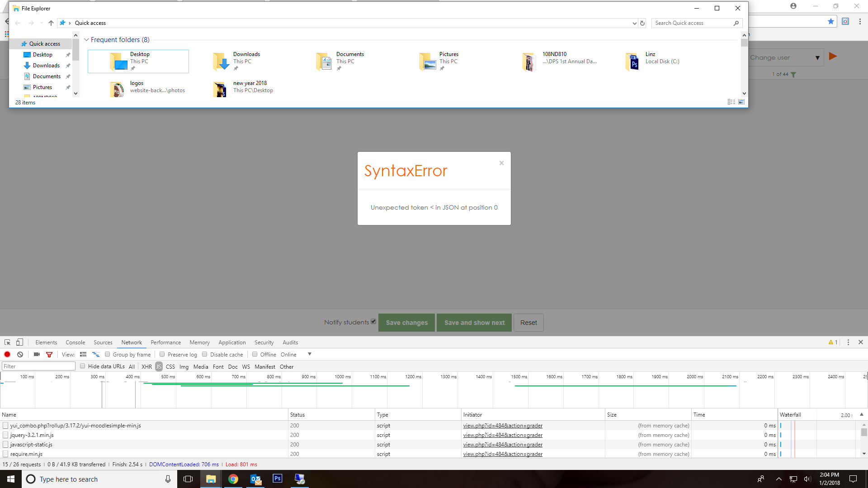
Task: Toggle the device toolbar icon in DevTools
Action: pos(19,343)
